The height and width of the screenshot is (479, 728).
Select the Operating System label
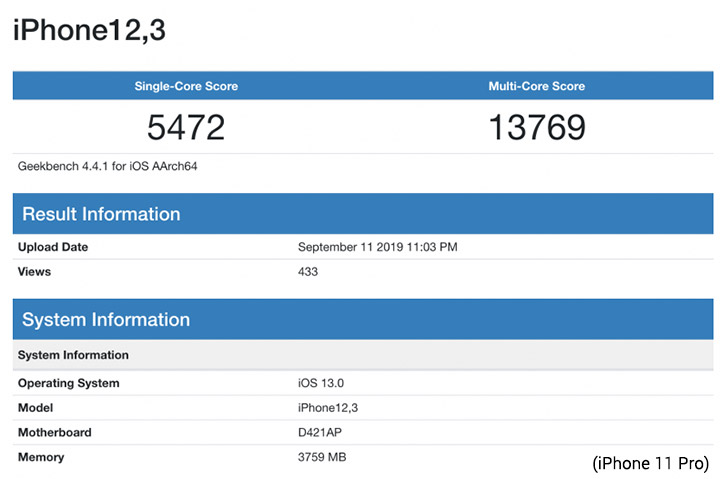pos(69,383)
